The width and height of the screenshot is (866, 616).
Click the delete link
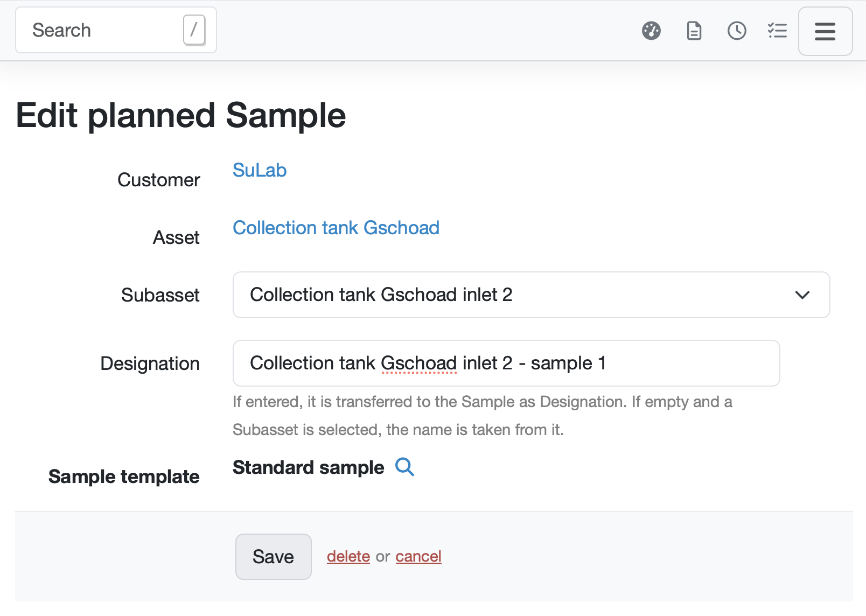(348, 556)
